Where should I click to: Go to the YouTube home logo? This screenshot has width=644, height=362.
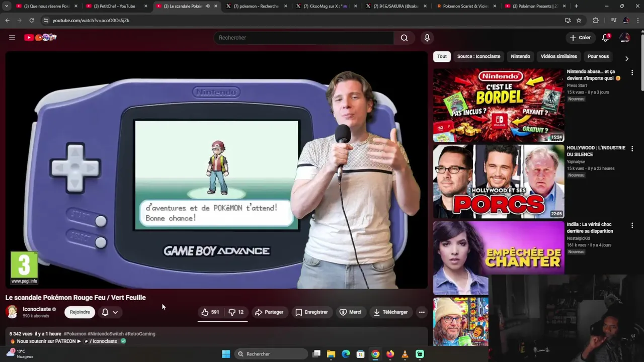click(x=40, y=38)
